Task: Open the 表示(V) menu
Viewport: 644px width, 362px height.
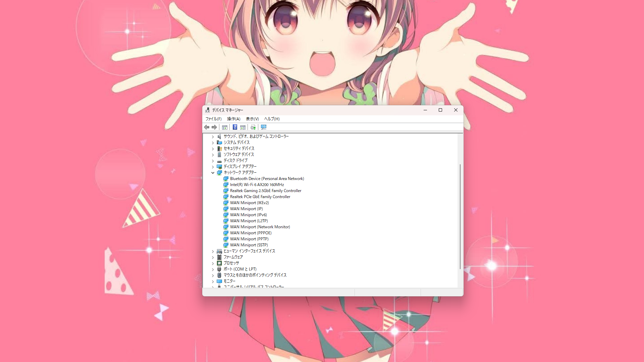Action: [252, 119]
